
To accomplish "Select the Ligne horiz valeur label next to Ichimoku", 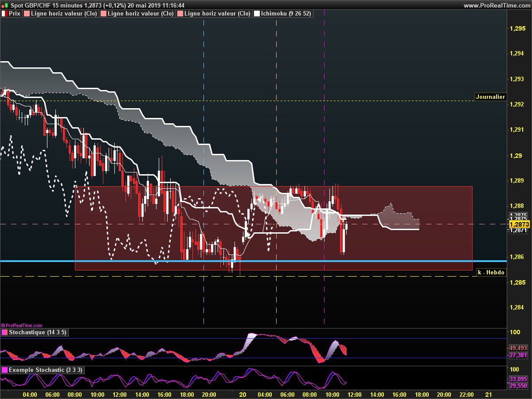I will pyautogui.click(x=218, y=14).
